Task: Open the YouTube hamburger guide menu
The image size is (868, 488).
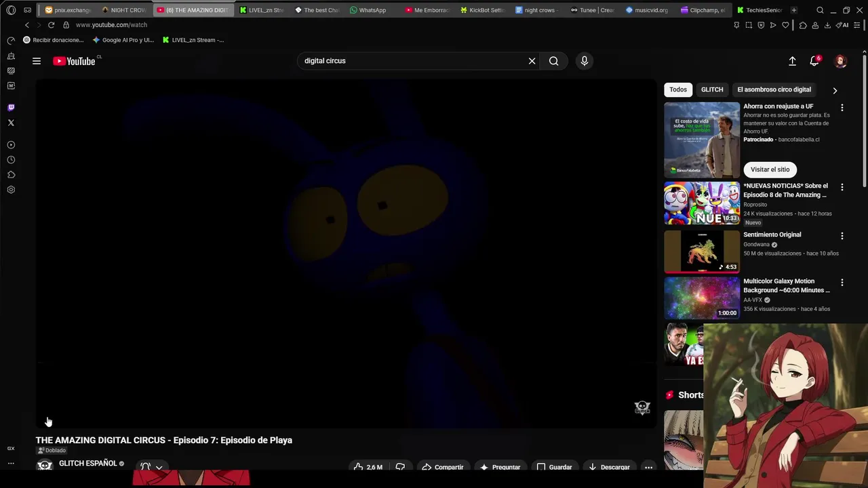Action: click(x=37, y=61)
